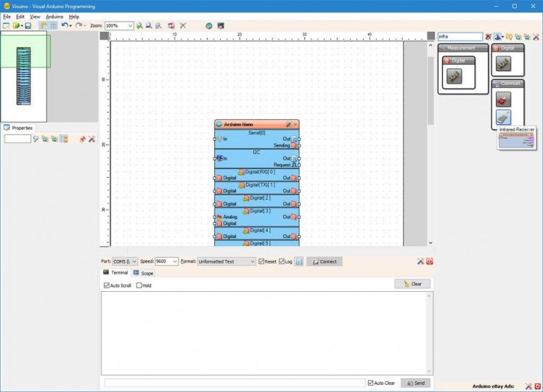543x392 pixels.
Task: Enable the Hold checkbox
Action: click(139, 285)
